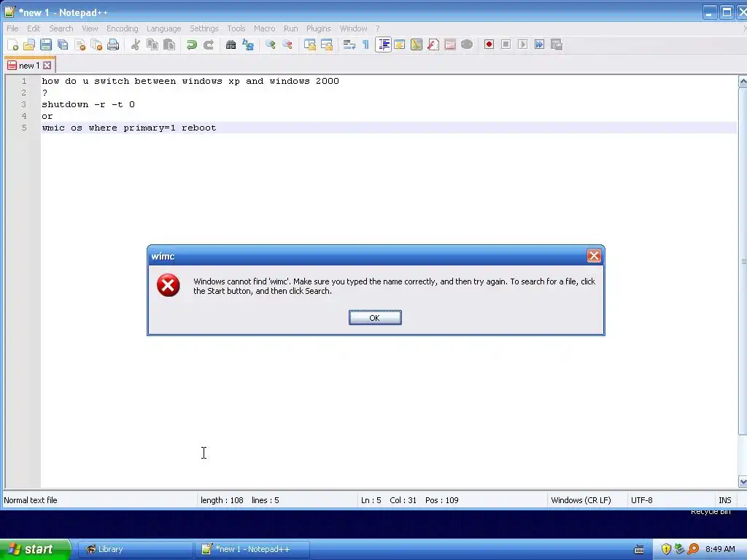
Task: Click the orange magnifier tray icon
Action: click(693, 549)
